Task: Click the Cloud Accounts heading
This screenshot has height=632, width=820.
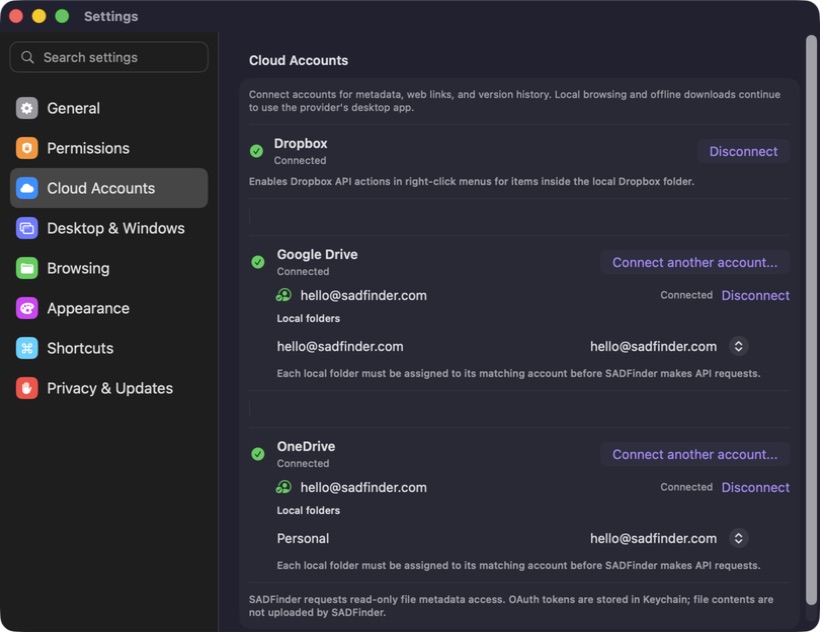Action: pos(298,60)
